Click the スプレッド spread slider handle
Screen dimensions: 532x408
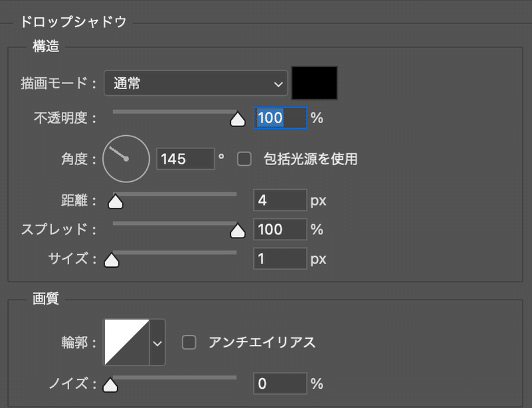click(x=237, y=231)
